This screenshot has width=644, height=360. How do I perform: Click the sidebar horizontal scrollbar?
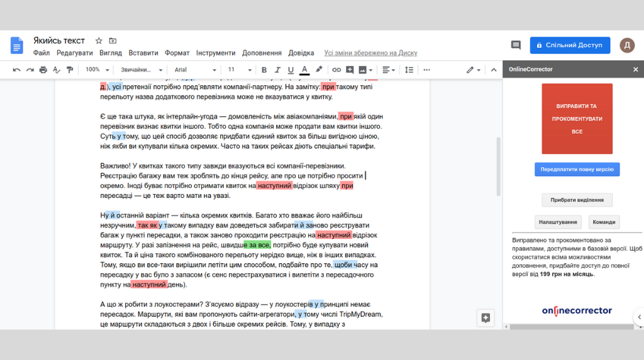tap(571, 327)
